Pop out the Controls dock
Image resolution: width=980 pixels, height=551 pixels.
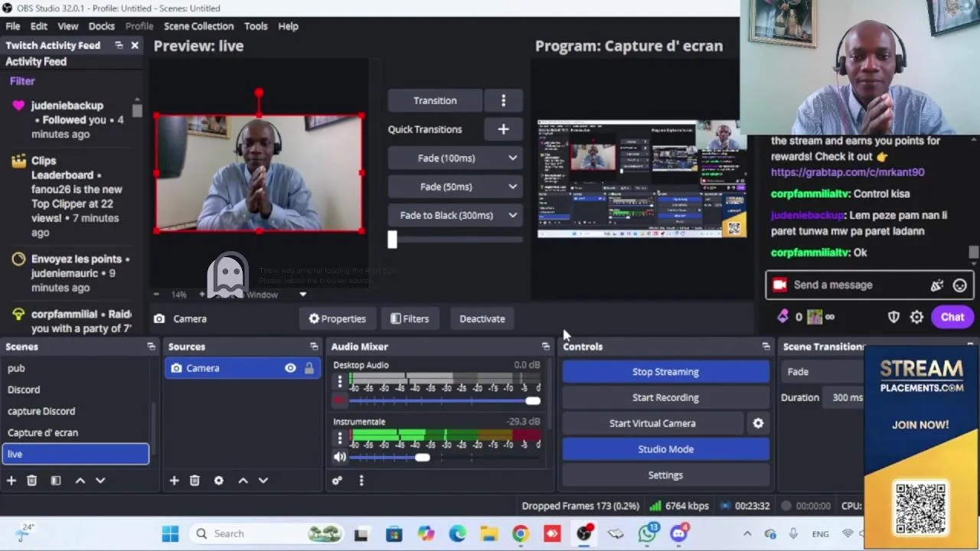[766, 347]
